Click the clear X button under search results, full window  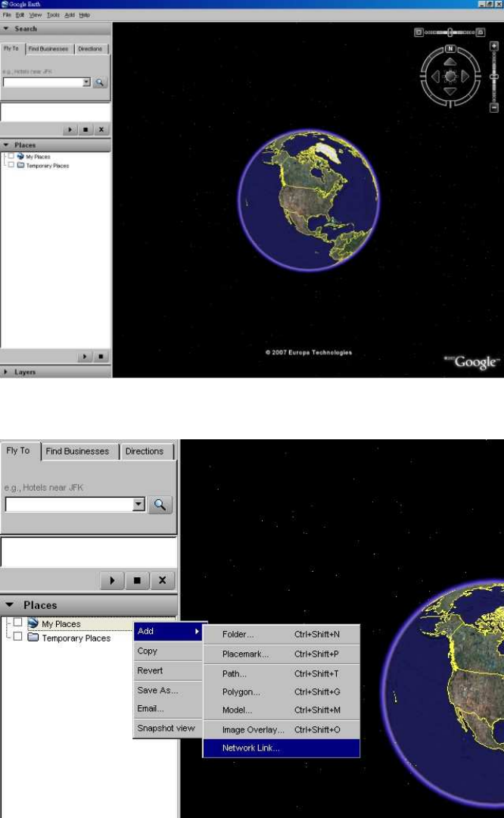click(101, 130)
